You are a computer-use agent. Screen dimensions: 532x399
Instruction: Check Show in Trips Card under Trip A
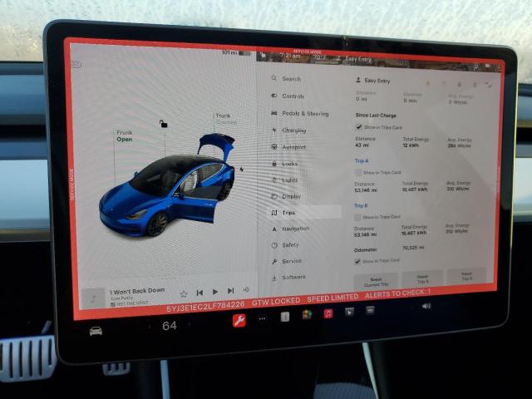point(358,172)
